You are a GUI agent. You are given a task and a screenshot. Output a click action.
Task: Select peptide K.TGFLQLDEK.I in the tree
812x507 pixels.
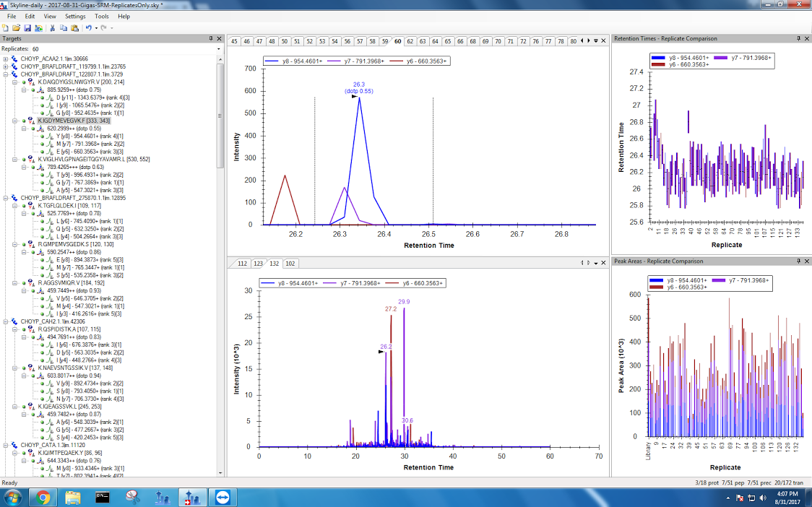coord(59,205)
